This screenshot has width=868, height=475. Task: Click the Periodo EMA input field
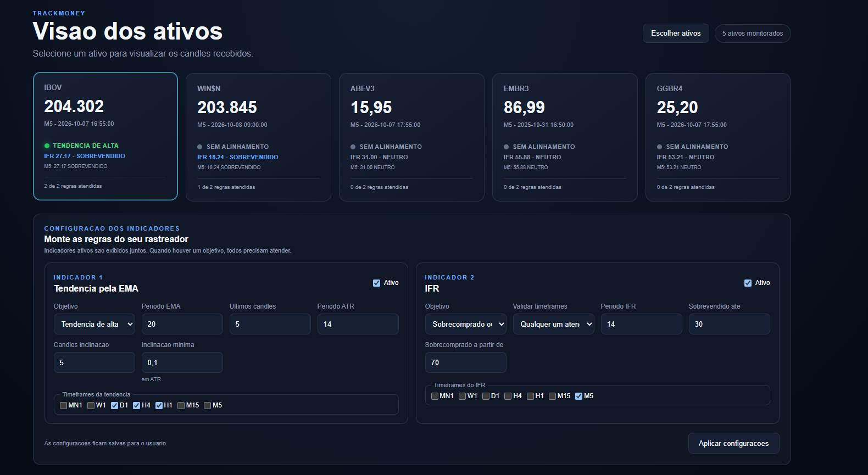(x=182, y=324)
